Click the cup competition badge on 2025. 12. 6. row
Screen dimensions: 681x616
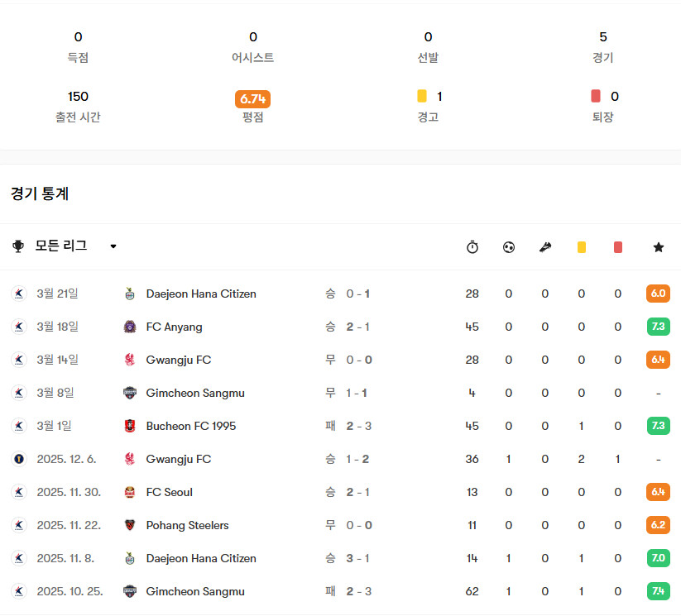(x=19, y=459)
